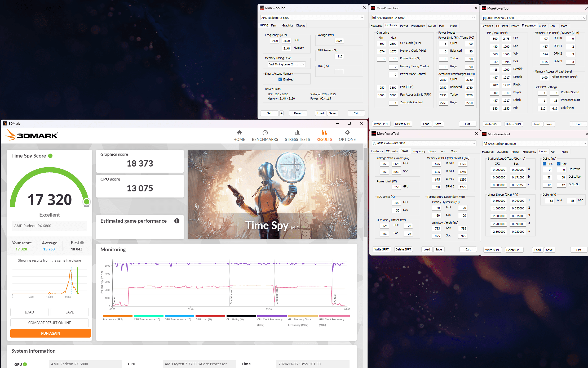588x368 pixels.
Task: Switch to the Display tab in MoreClockTool
Action: [x=301, y=25]
